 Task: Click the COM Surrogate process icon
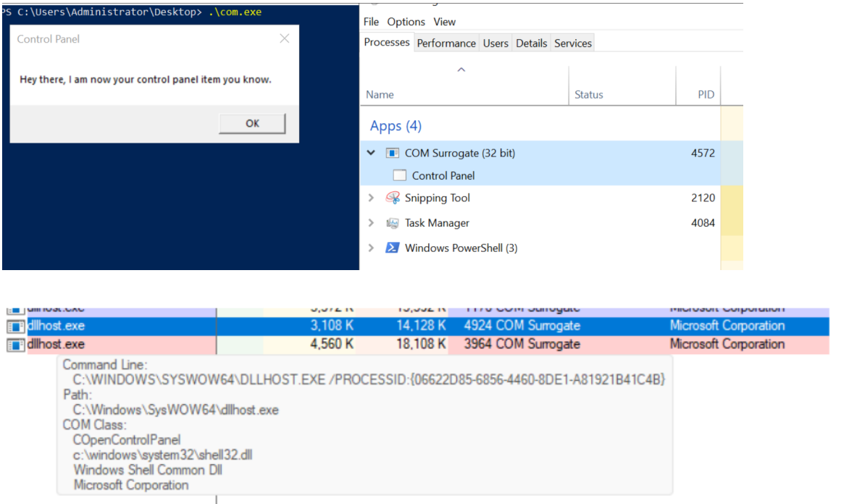[x=393, y=154]
